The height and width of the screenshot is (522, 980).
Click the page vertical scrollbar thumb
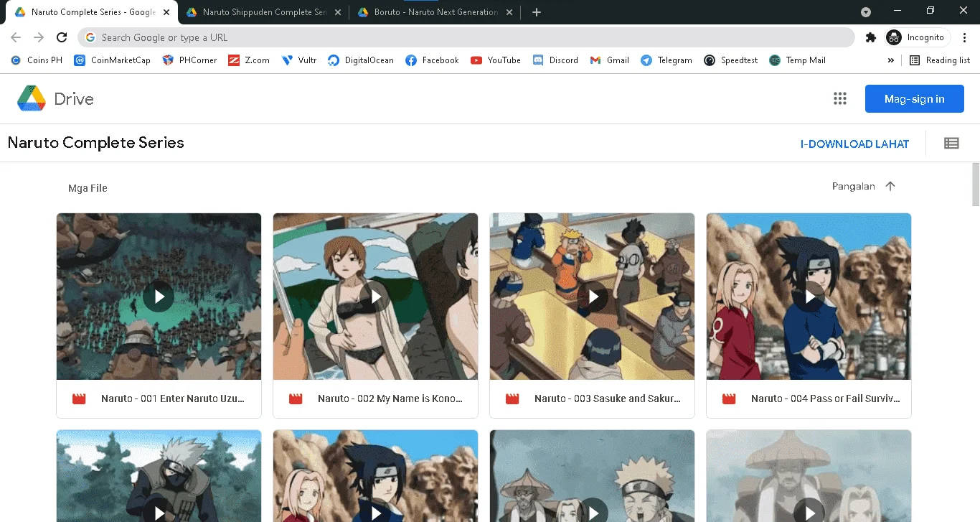[975, 184]
